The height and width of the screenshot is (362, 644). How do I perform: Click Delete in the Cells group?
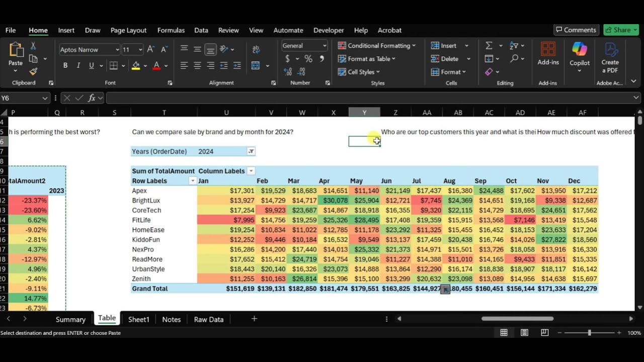445,59
